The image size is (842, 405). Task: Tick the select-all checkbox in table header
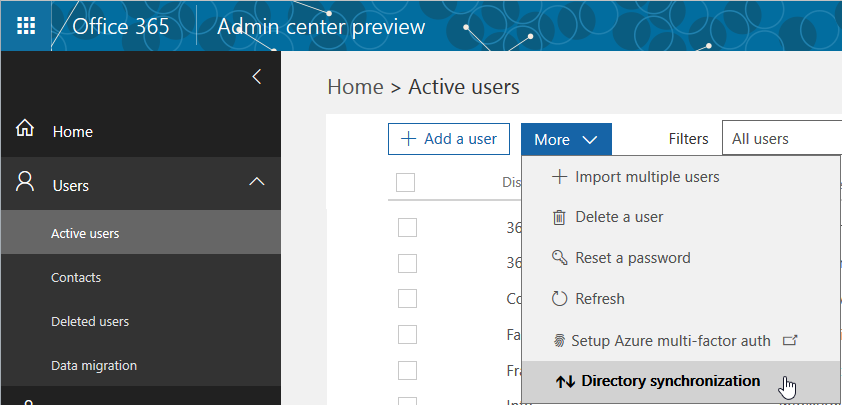405,183
